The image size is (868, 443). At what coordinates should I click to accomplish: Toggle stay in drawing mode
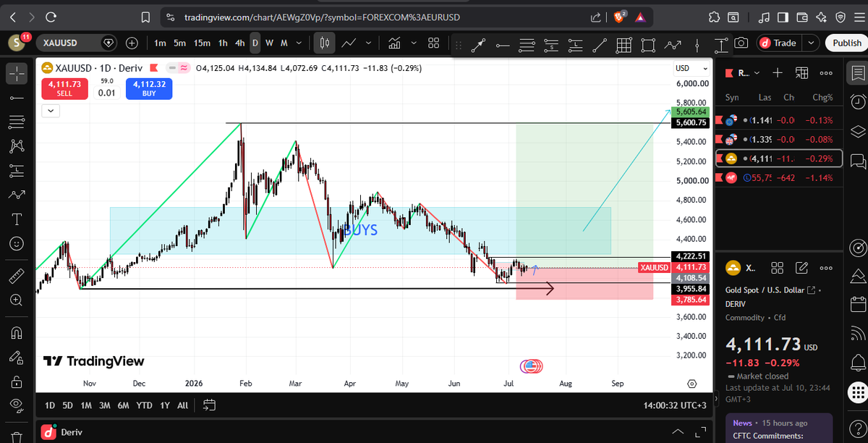pyautogui.click(x=17, y=357)
